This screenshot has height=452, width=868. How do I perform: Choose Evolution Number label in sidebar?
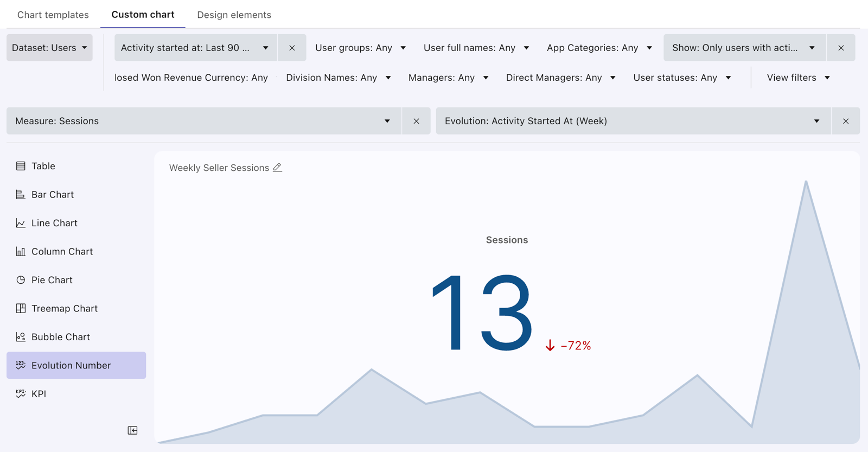71,365
